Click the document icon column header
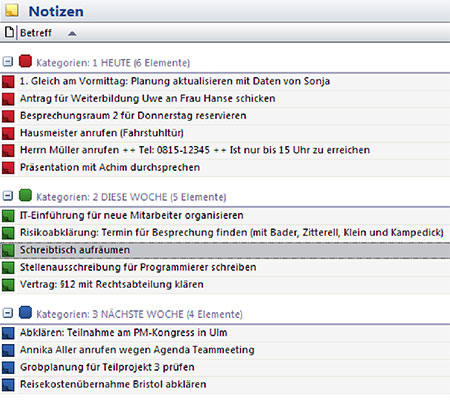This screenshot has width=450, height=405. (x=9, y=32)
